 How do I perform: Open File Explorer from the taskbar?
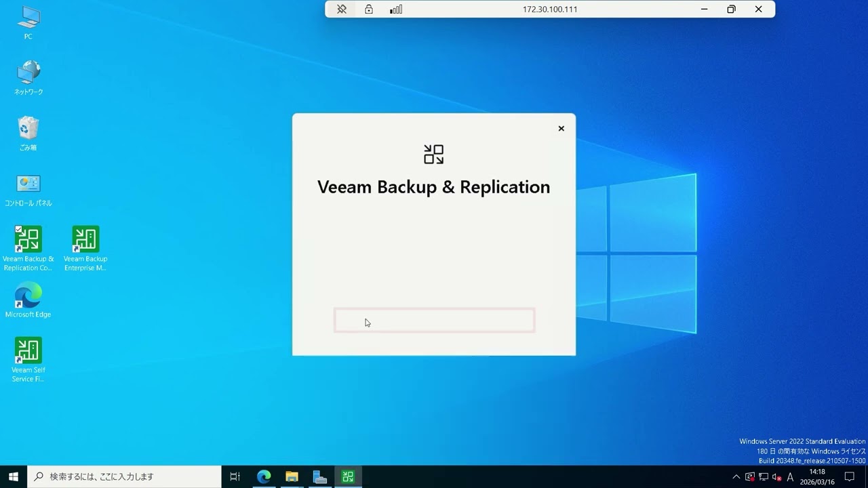[x=292, y=476]
